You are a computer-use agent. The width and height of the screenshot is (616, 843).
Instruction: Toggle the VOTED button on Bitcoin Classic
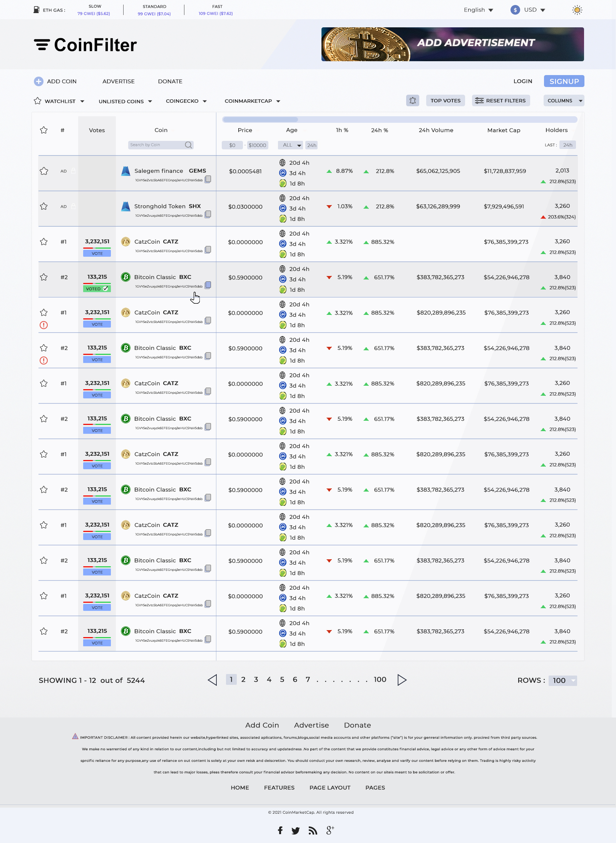pos(97,289)
